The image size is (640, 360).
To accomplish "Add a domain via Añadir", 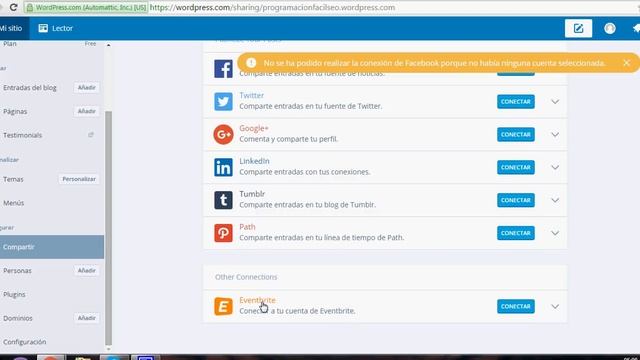I will 87,318.
